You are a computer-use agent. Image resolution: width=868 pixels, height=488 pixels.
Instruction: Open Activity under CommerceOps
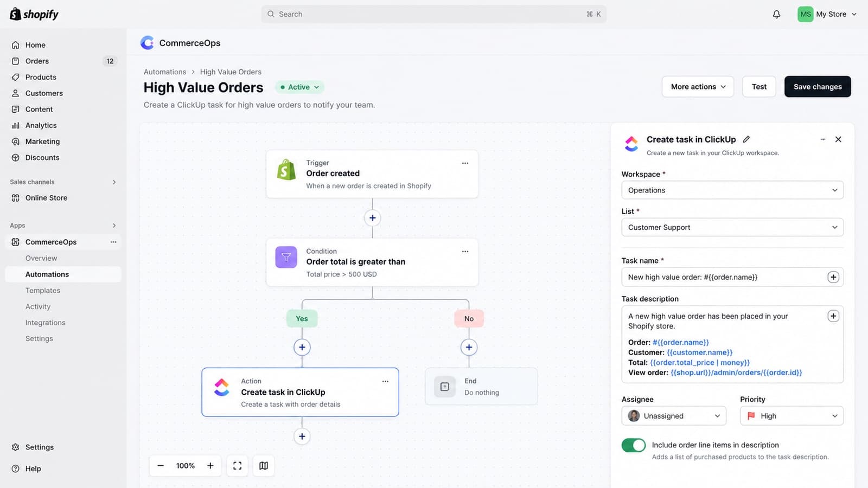38,307
